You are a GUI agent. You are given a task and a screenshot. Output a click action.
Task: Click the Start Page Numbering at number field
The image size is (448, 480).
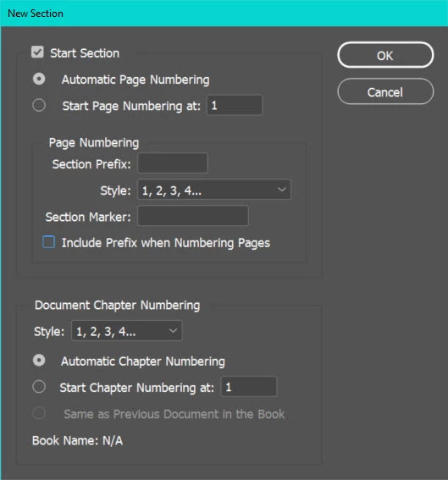(x=235, y=105)
